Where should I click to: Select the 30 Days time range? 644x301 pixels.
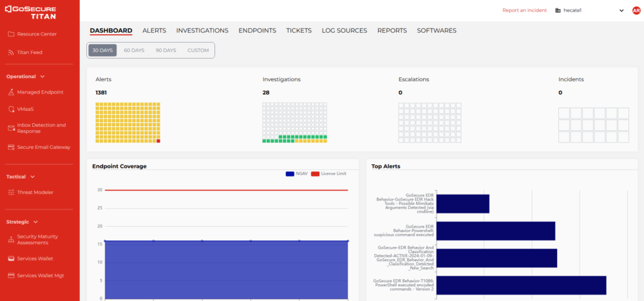tap(102, 50)
